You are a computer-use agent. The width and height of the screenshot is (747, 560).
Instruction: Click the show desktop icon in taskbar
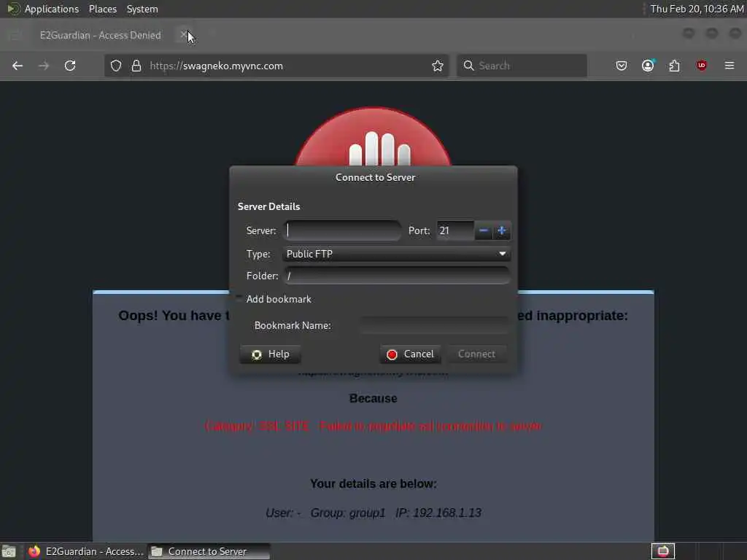(9, 551)
